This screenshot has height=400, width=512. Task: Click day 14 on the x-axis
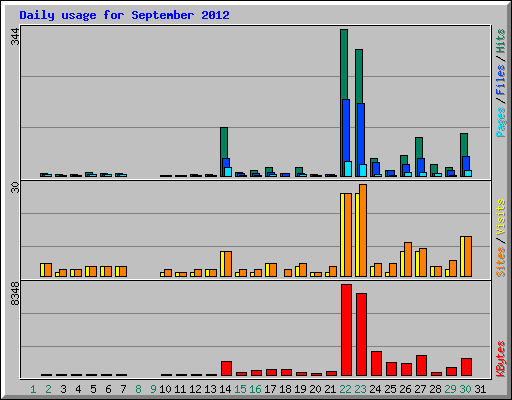[x=225, y=389]
